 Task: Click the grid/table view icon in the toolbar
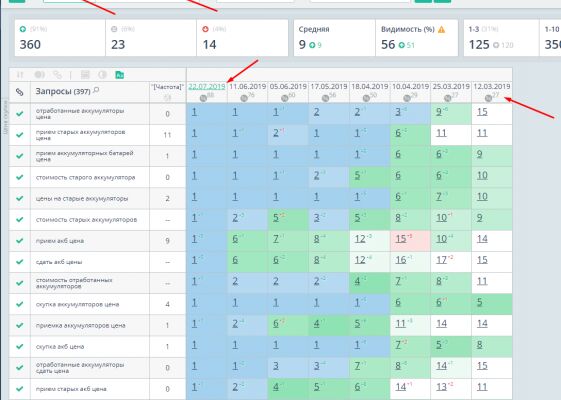click(x=85, y=75)
